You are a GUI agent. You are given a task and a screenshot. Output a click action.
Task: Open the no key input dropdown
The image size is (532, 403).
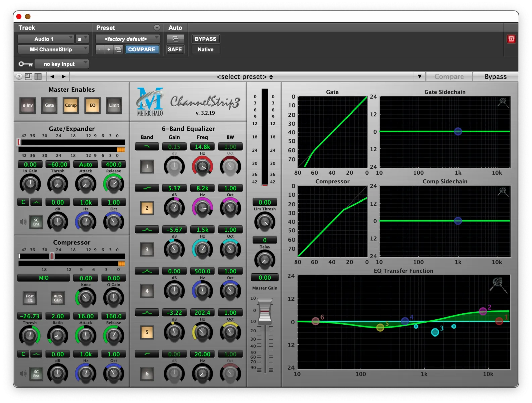[61, 64]
